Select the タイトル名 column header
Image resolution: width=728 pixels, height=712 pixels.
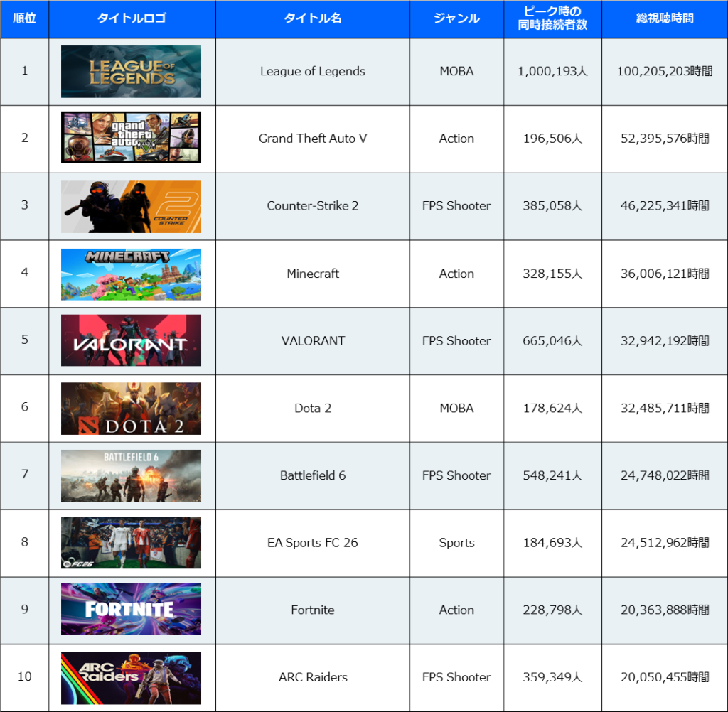coord(313,18)
